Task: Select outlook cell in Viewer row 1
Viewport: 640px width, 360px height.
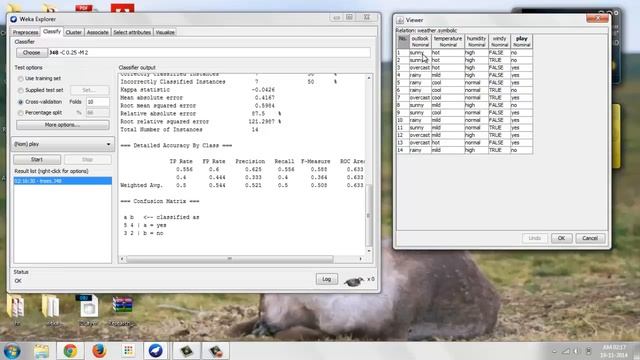Action: (x=420, y=53)
